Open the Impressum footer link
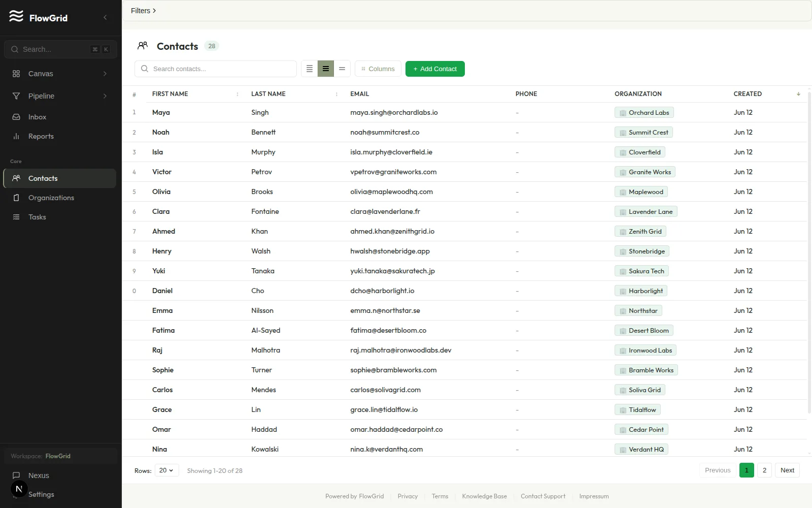 (x=594, y=496)
